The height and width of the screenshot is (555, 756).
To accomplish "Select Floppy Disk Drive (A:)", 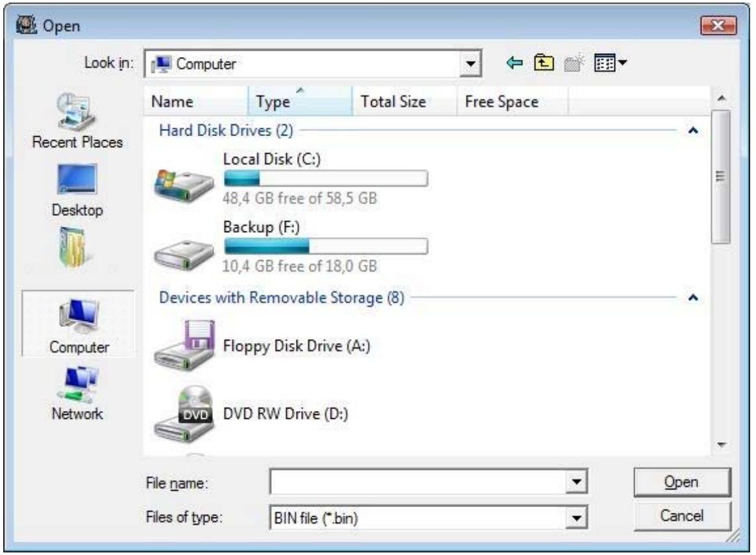I will pos(296,346).
